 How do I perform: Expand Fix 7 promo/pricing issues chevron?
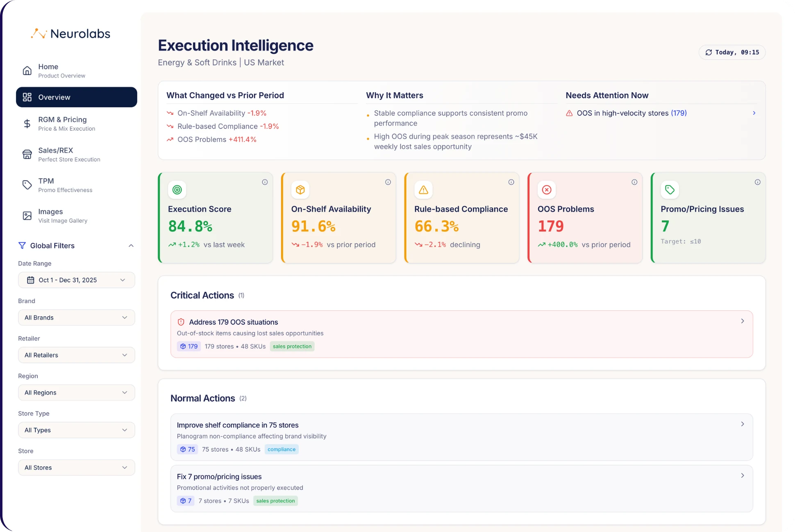(743, 475)
